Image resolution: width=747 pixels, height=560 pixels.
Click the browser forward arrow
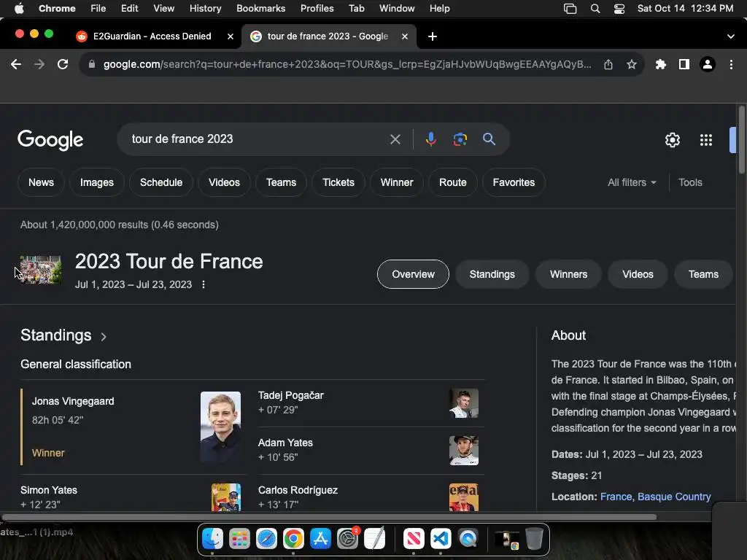coord(39,64)
